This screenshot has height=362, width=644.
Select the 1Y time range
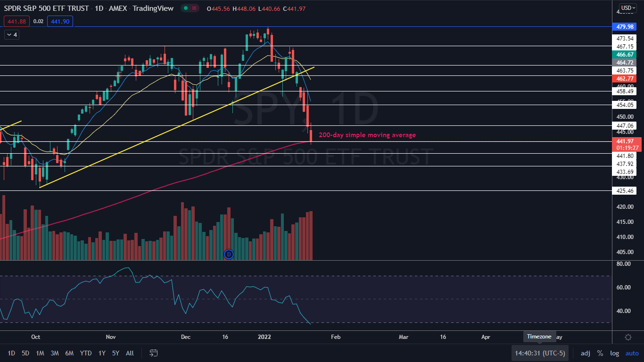pyautogui.click(x=102, y=353)
